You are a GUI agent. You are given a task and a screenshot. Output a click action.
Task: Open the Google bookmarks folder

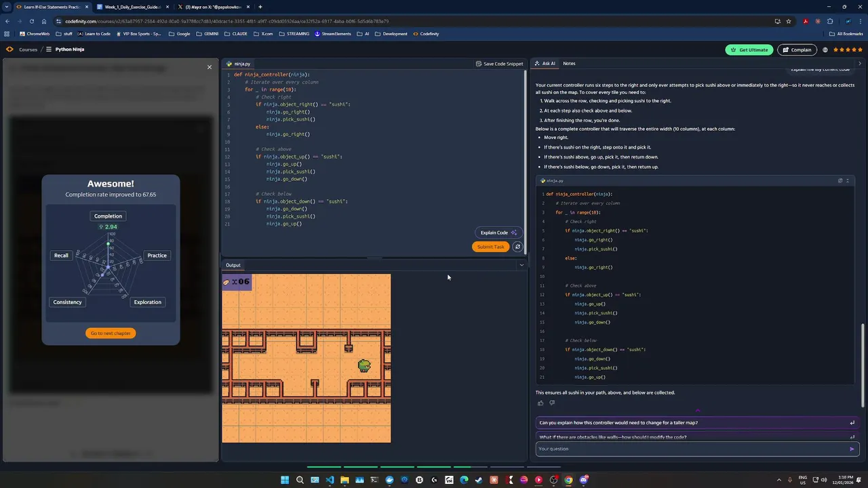click(179, 34)
